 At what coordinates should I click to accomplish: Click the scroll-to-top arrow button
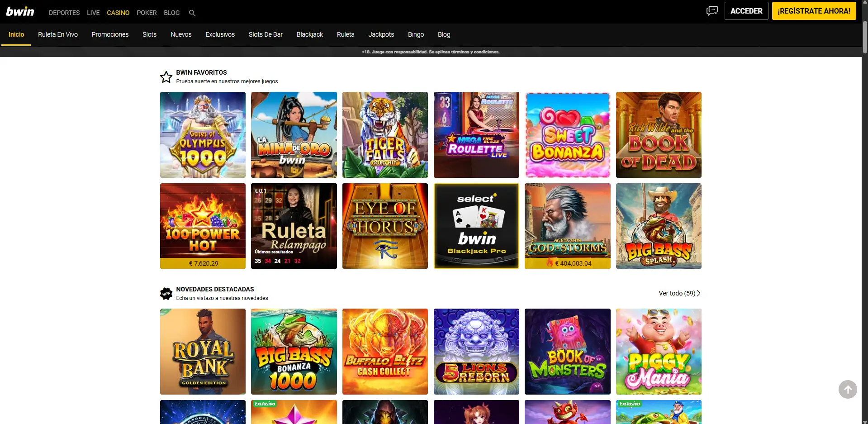(848, 389)
